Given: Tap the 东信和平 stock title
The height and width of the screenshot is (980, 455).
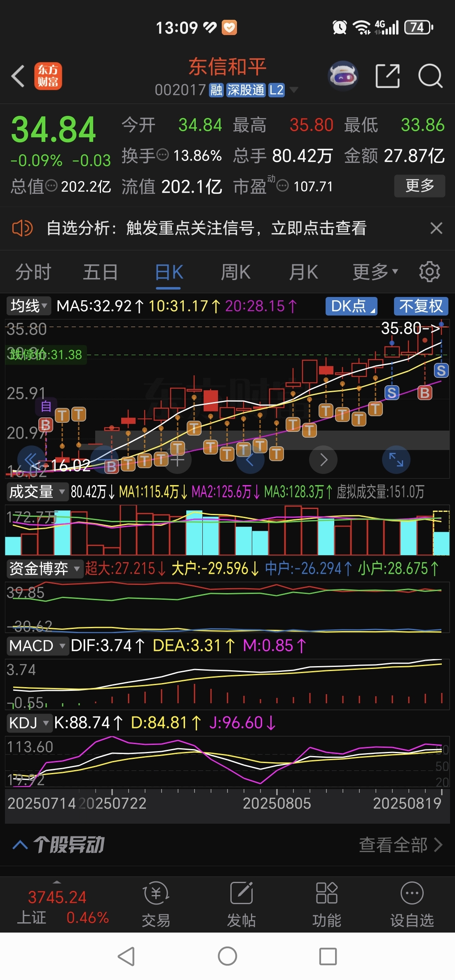Looking at the screenshot, I should coord(227,67).
